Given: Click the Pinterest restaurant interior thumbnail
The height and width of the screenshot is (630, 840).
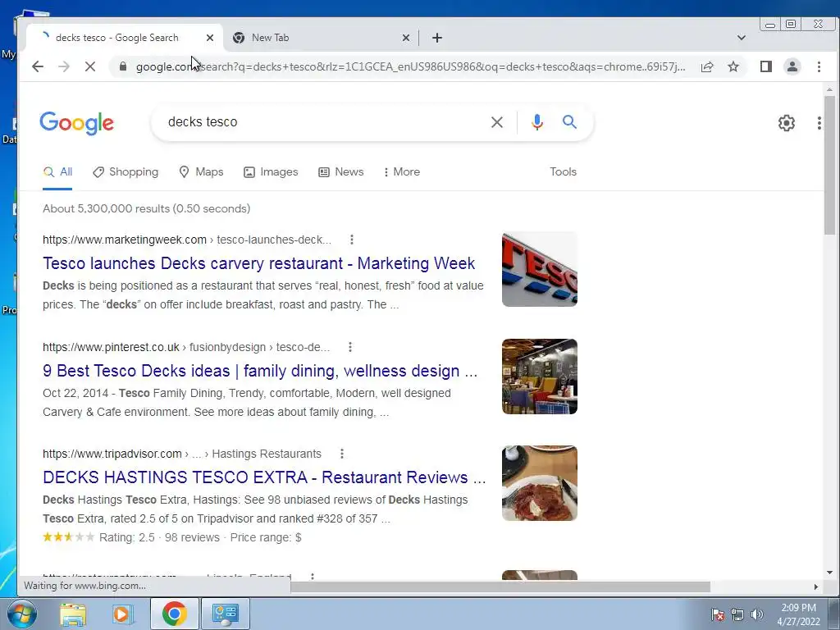Looking at the screenshot, I should click(x=540, y=376).
